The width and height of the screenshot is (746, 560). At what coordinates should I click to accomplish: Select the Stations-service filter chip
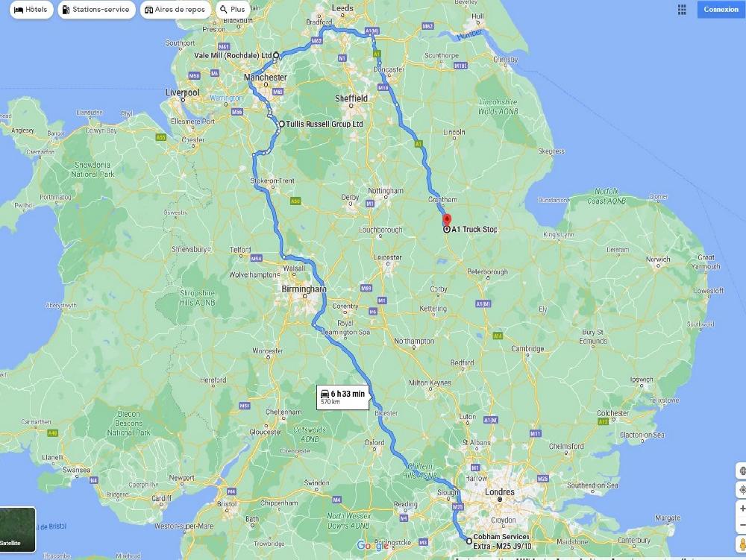(96, 10)
